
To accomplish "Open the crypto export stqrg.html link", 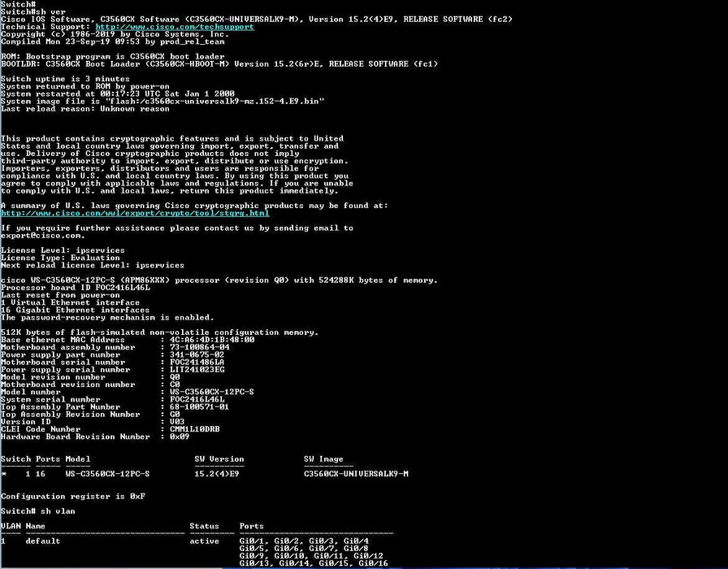I will click(x=135, y=213).
